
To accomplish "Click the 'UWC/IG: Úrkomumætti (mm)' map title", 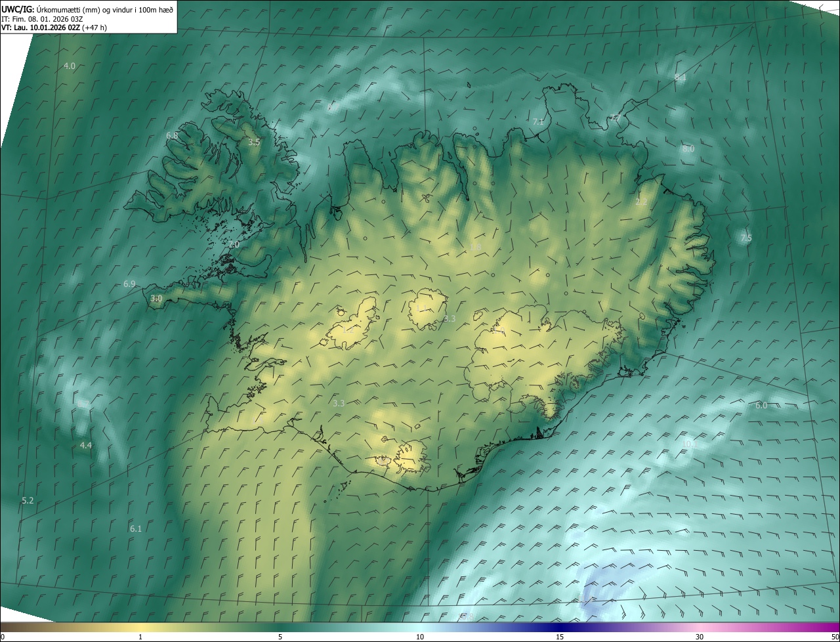I will [x=49, y=9].
